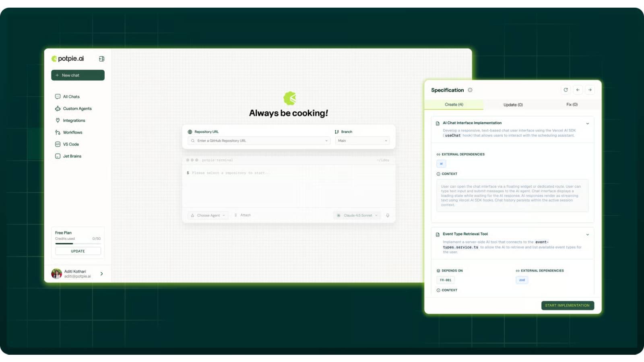The height and width of the screenshot is (362, 644).
Task: Click the search icon in the repository field
Action: [x=193, y=141]
